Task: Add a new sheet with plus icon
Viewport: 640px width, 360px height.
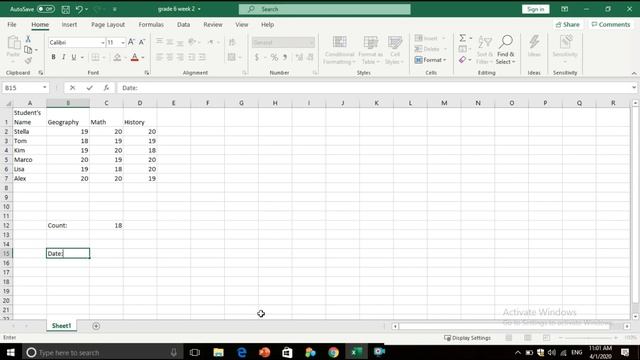Action: tap(96, 326)
